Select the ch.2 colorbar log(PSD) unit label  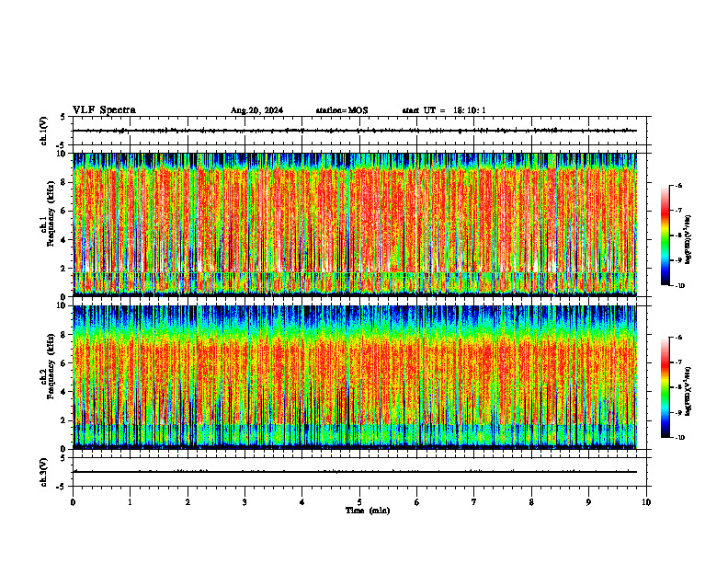point(688,391)
